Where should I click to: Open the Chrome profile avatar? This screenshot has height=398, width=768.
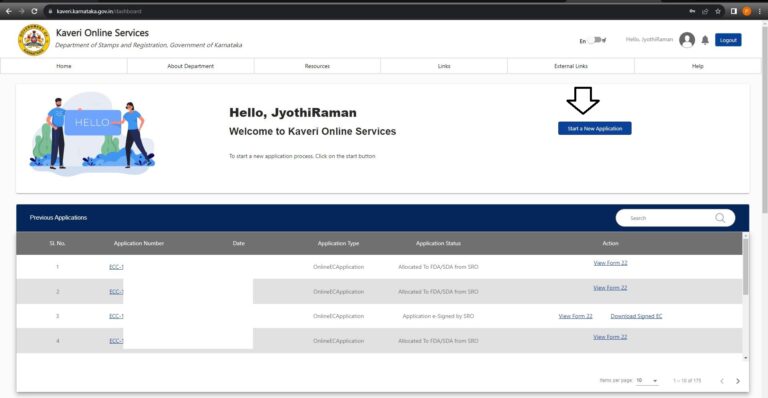pyautogui.click(x=746, y=11)
